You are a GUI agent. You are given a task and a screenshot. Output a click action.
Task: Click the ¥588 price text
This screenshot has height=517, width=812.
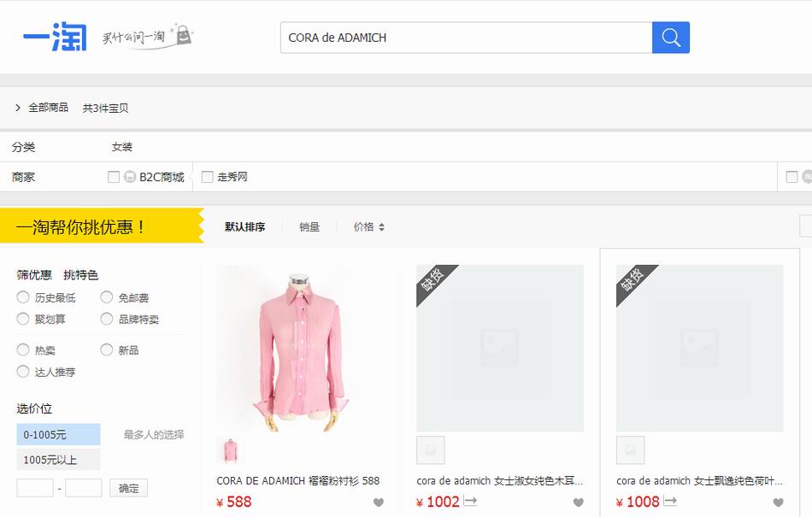tap(234, 502)
